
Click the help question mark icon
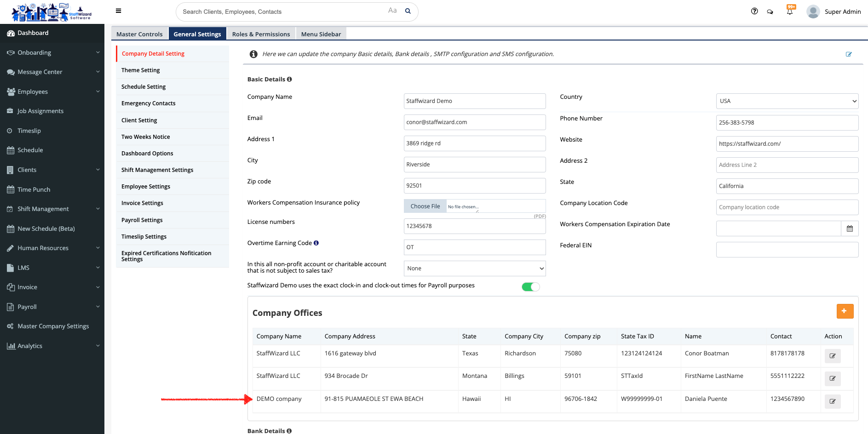(x=754, y=11)
